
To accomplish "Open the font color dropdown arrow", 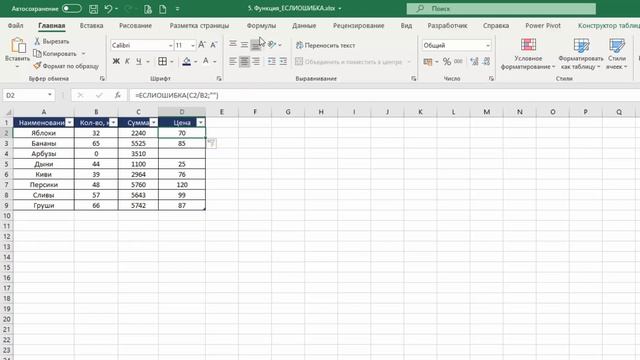I will [x=215, y=61].
